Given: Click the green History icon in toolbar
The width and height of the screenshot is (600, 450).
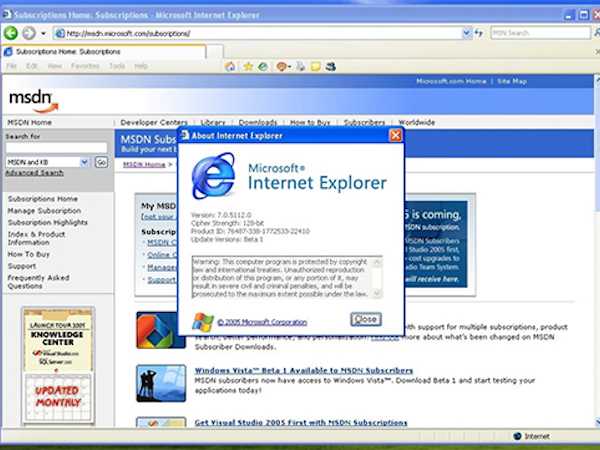Looking at the screenshot, I should [x=263, y=67].
